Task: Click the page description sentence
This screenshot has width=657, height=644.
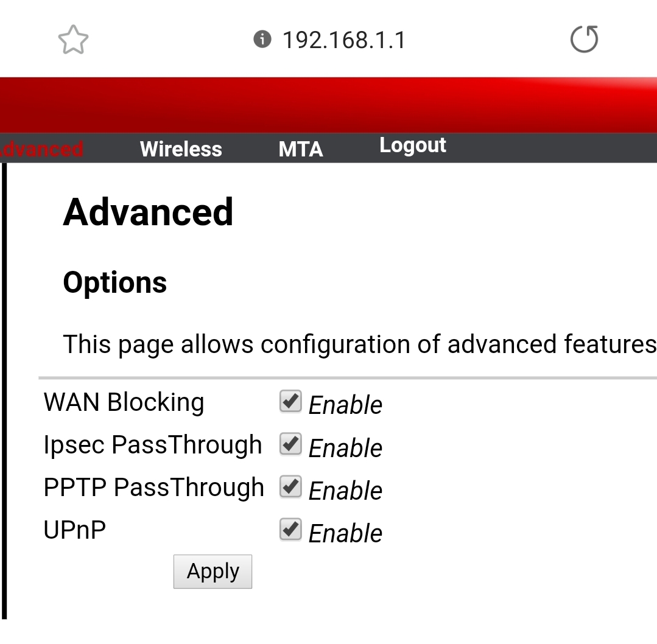Action: point(359,345)
